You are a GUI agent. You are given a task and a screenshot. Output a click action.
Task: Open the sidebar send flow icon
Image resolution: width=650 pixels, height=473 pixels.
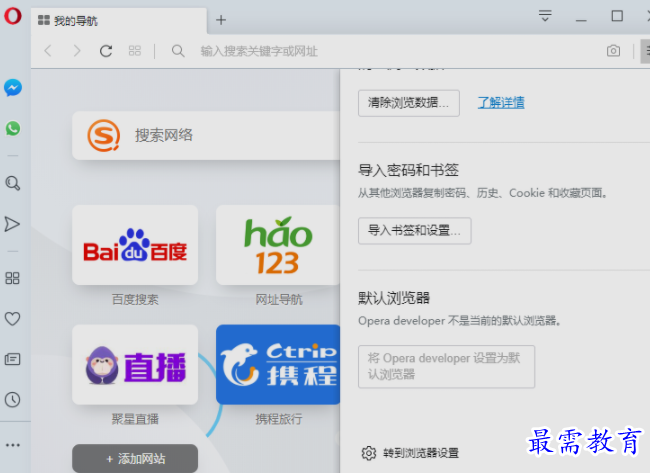(x=12, y=224)
